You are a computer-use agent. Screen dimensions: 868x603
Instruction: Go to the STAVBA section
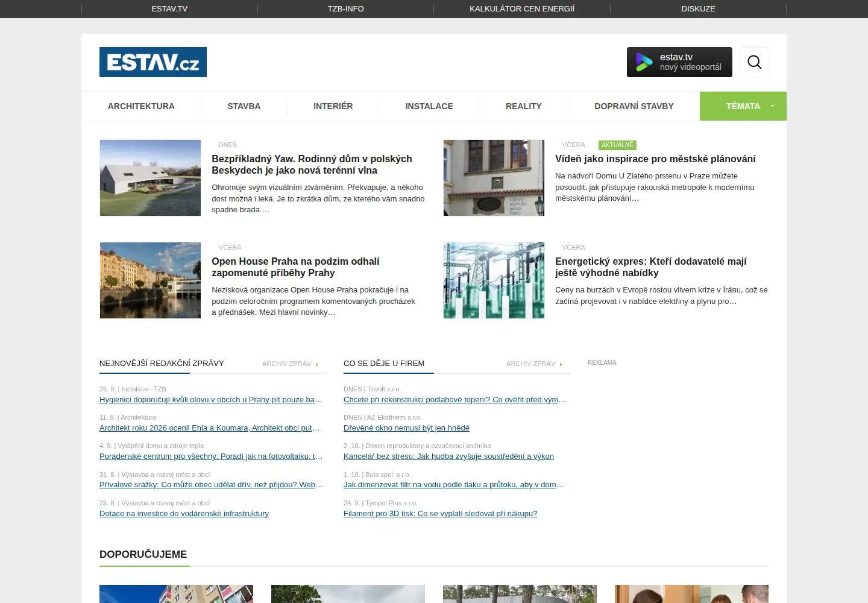[x=244, y=106]
